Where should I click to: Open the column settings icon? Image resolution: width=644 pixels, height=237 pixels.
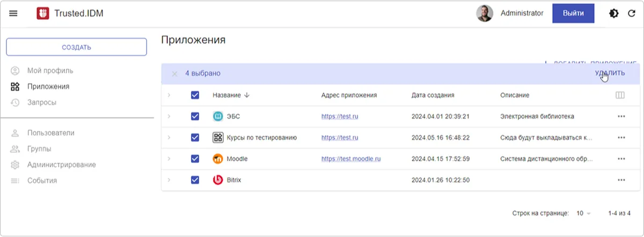tap(620, 95)
